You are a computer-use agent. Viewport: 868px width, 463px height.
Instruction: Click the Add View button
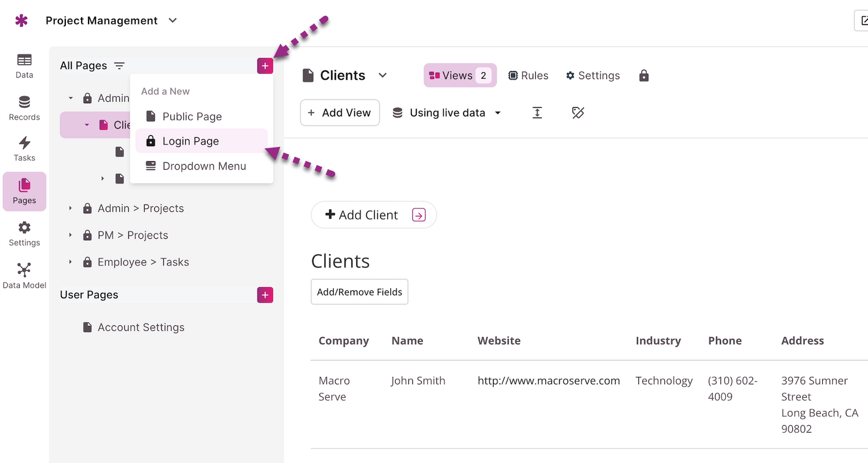click(x=340, y=113)
